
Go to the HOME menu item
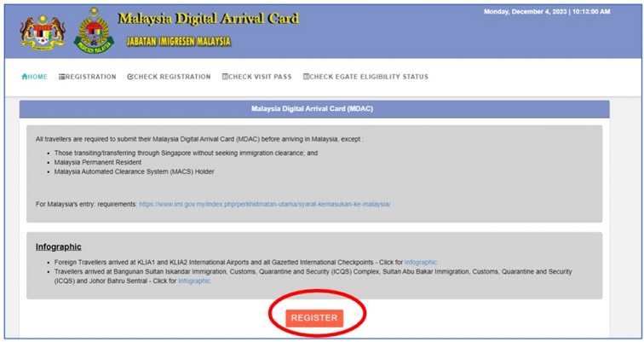(x=37, y=77)
